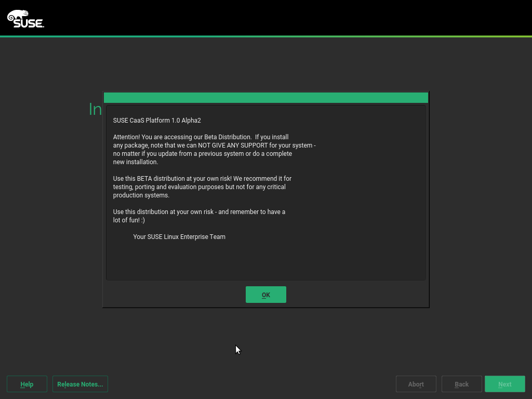Click the 'SUSE CaaS Platform 1.0 Alpha2' heading
This screenshot has height=399, width=532.
point(157,121)
